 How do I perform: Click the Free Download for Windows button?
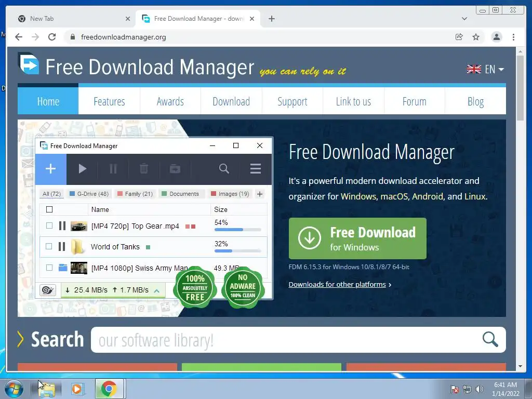coord(357,238)
